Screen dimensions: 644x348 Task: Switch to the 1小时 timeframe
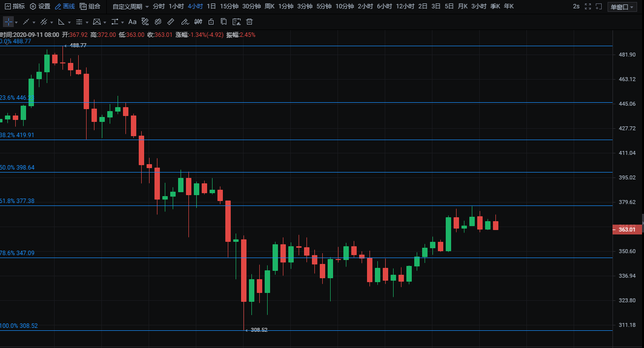(x=176, y=6)
